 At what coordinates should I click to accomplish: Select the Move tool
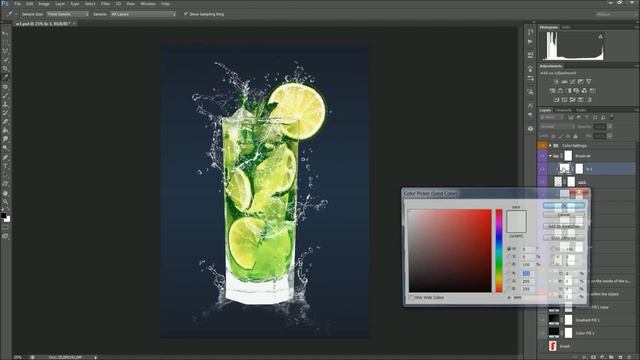point(5,34)
